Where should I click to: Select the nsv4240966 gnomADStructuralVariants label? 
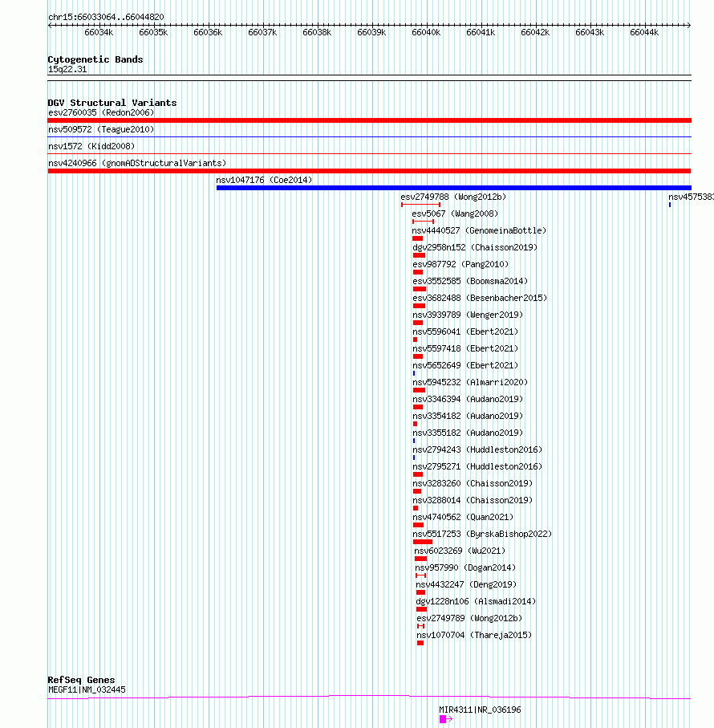(x=137, y=163)
